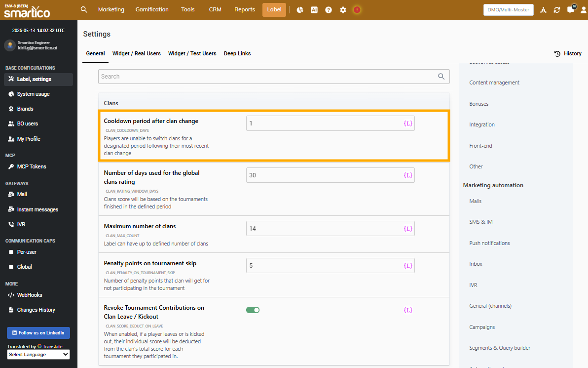Open the help question mark icon

coord(329,10)
